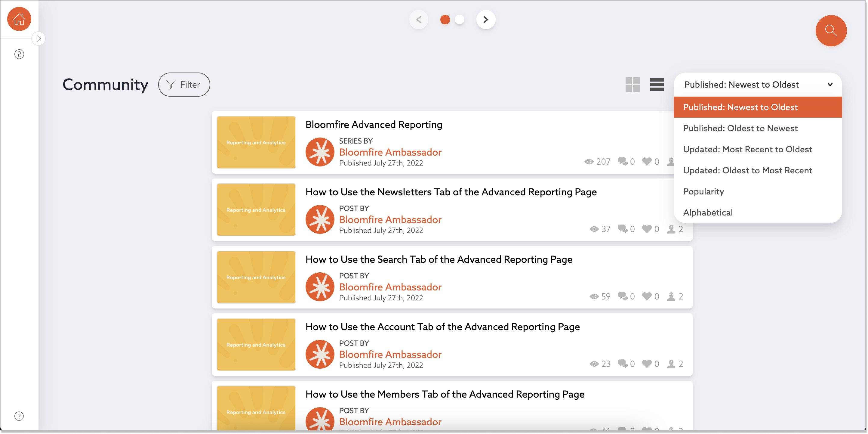The width and height of the screenshot is (868, 434).
Task: Click the carousel previous arrow
Action: pyautogui.click(x=418, y=19)
